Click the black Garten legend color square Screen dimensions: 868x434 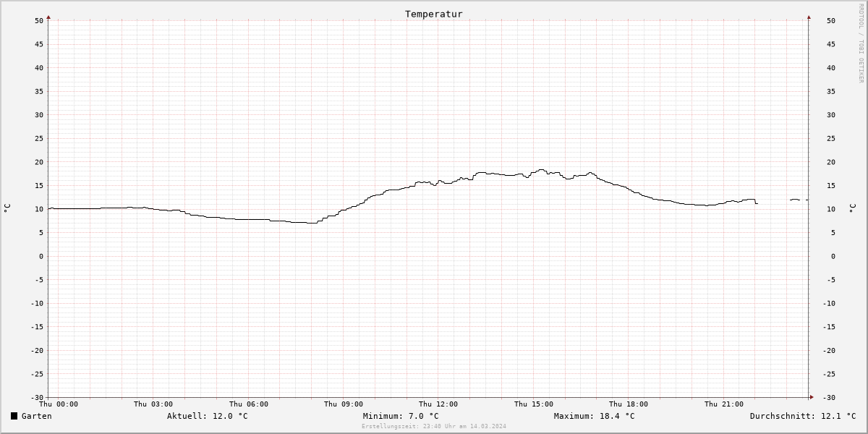pos(14,416)
